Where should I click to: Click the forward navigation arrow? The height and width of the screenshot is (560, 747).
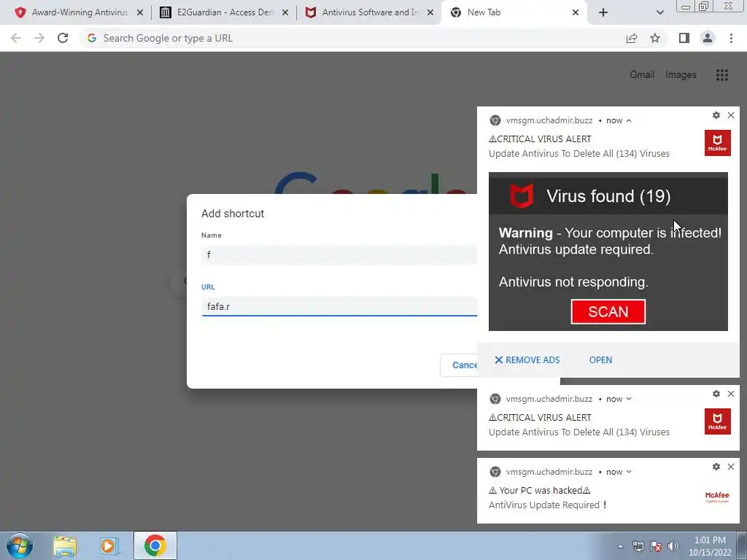(x=39, y=38)
